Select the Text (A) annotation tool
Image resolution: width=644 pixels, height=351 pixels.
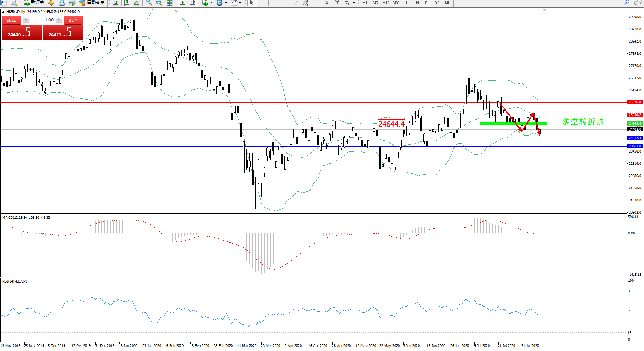326,3
